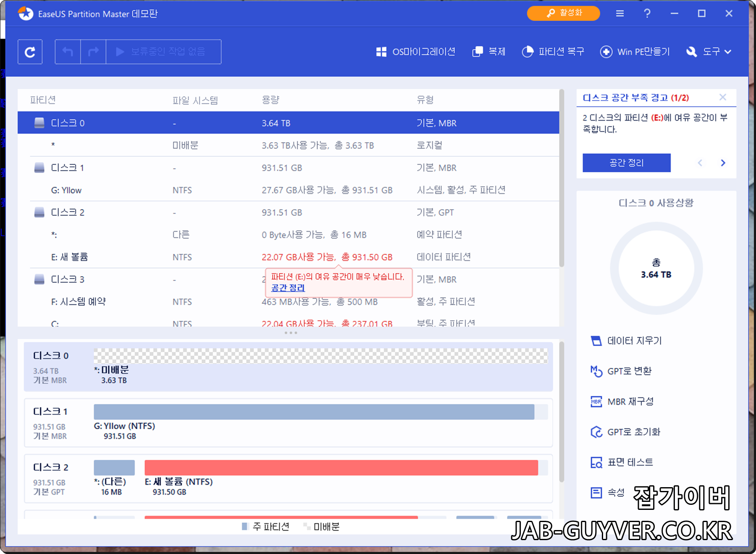756x554 pixels.
Task: Go to next warning with right chevron
Action: pos(723,163)
